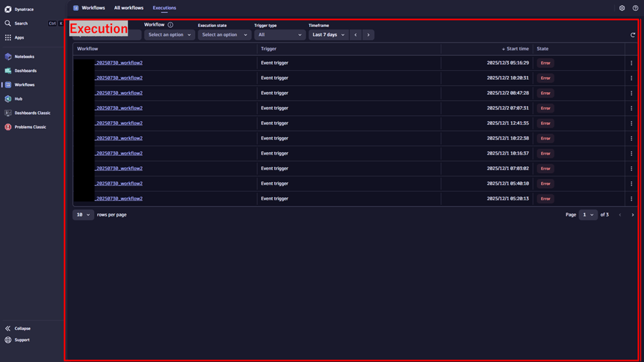Click the Apps grid icon
The height and width of the screenshot is (362, 644).
pyautogui.click(x=8, y=38)
